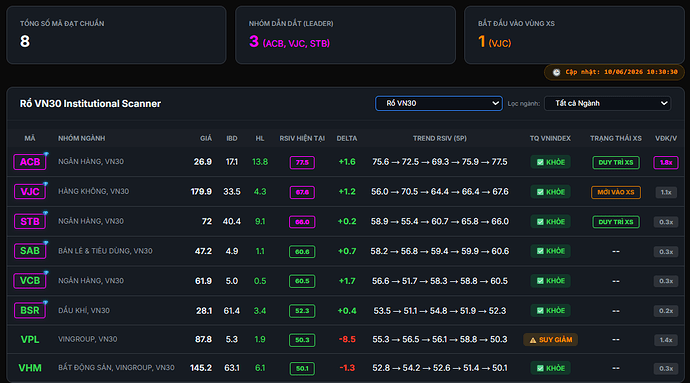This screenshot has width=690, height=383.
Task: Click the DUY TRÌ XS tag for STB
Action: point(616,222)
